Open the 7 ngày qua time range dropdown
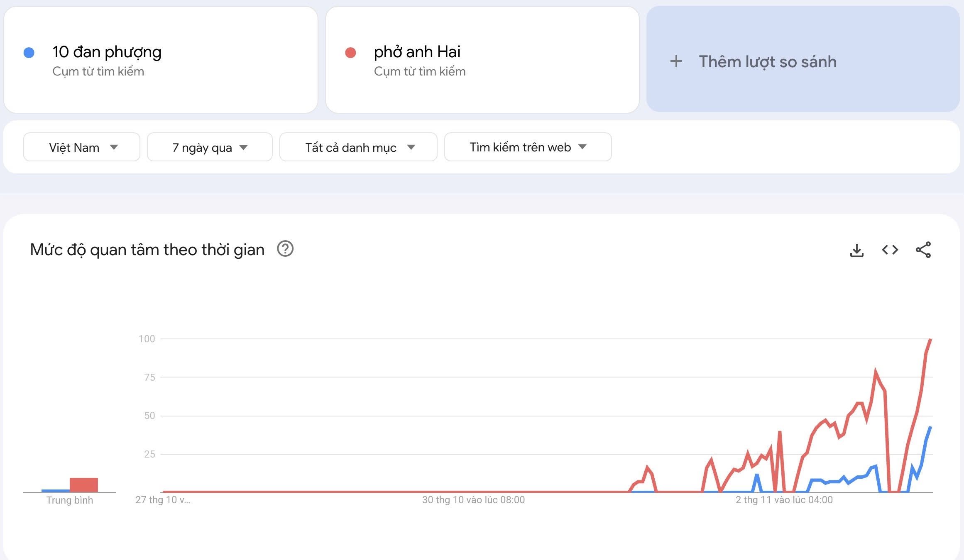This screenshot has height=560, width=964. [209, 147]
